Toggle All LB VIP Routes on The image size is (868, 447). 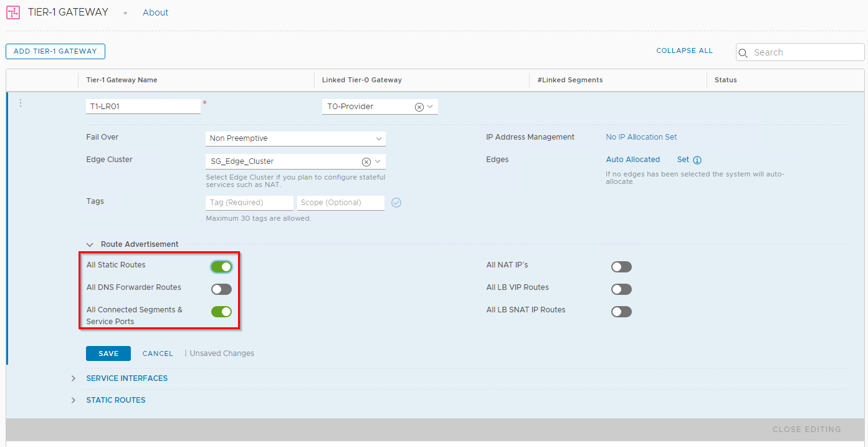(x=621, y=289)
